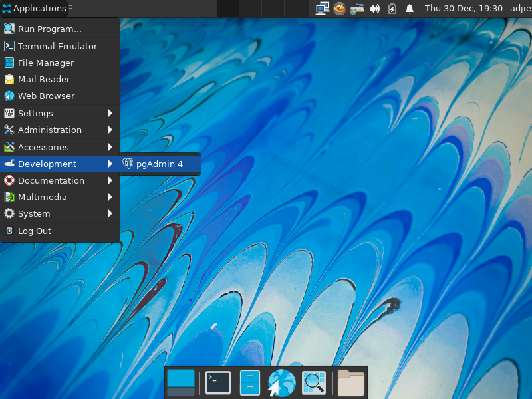Open the home folder icon in the dock

tap(351, 383)
